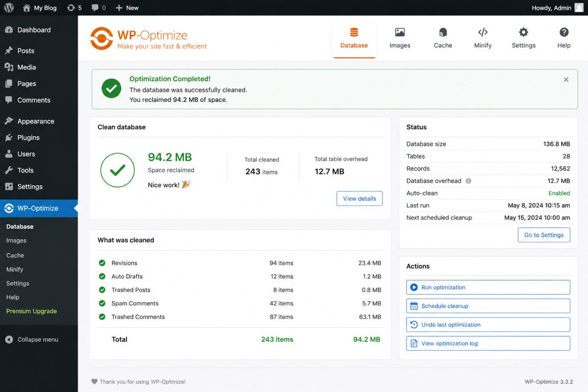Viewport: 588px width, 392px height.
Task: Open the updates icon showing 5
Action: click(x=74, y=8)
